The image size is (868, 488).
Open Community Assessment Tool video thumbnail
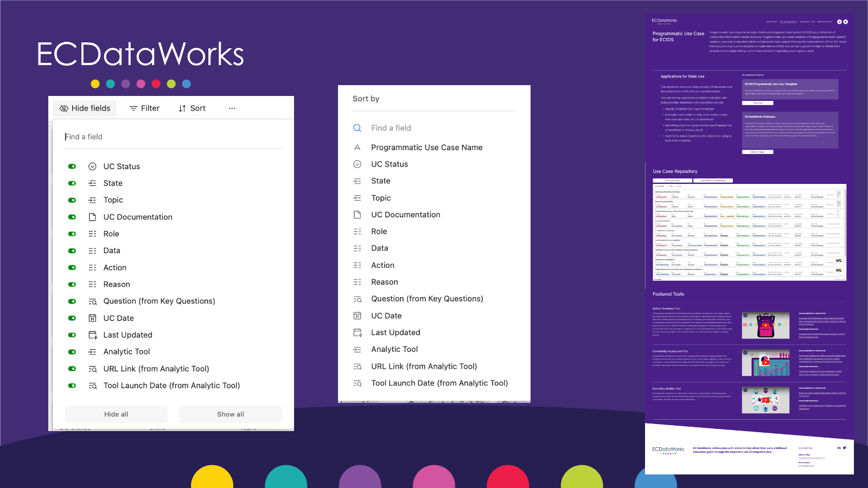(x=765, y=363)
